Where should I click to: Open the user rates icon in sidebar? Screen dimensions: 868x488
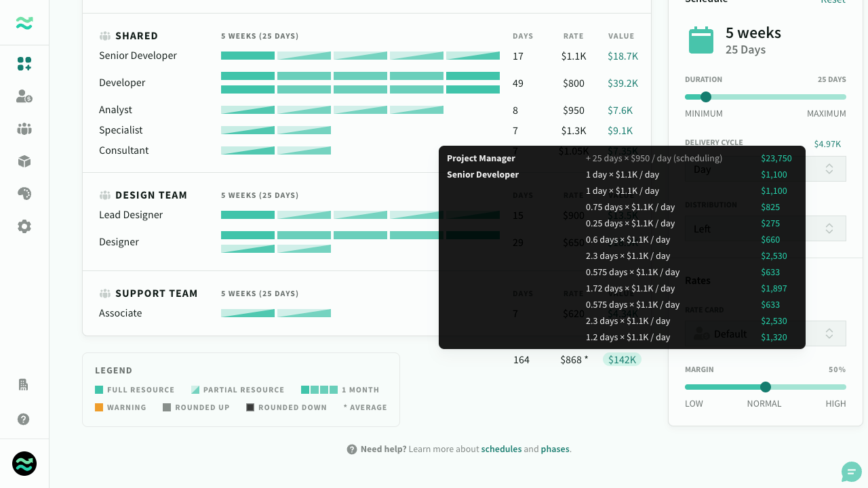tap(24, 96)
